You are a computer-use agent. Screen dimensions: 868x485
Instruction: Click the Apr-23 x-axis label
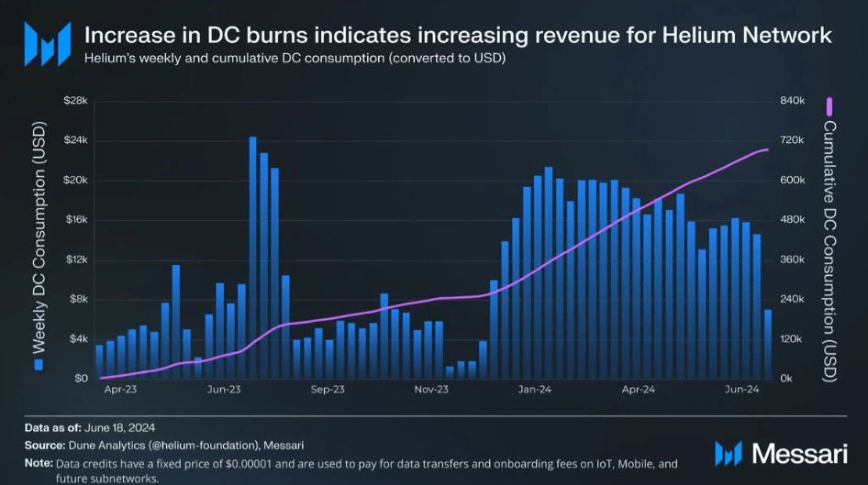[120, 390]
